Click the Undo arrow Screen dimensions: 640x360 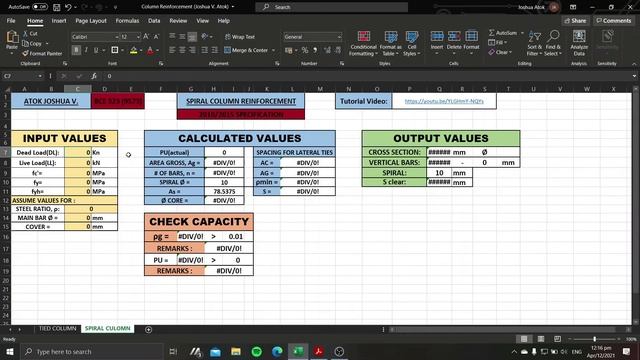68,7
